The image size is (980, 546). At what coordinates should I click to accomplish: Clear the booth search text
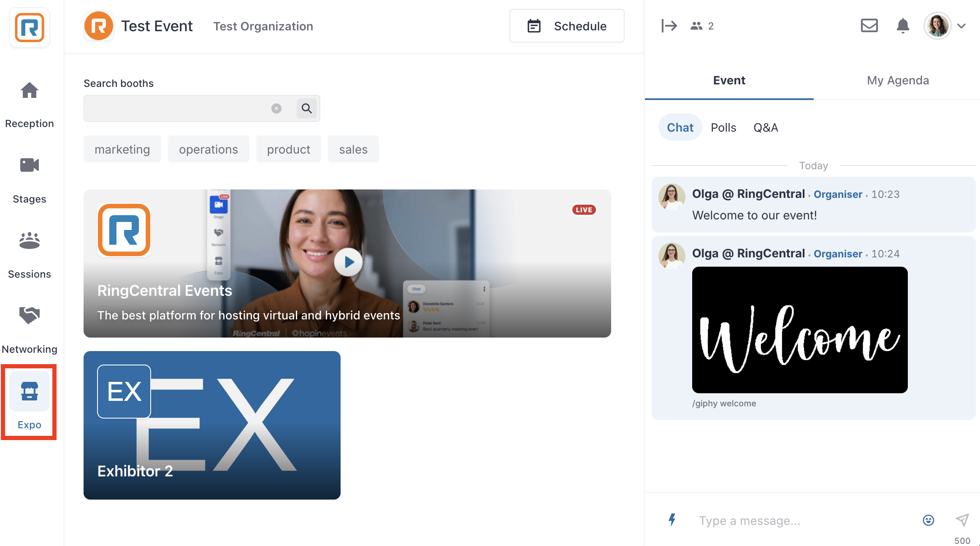[x=276, y=108]
